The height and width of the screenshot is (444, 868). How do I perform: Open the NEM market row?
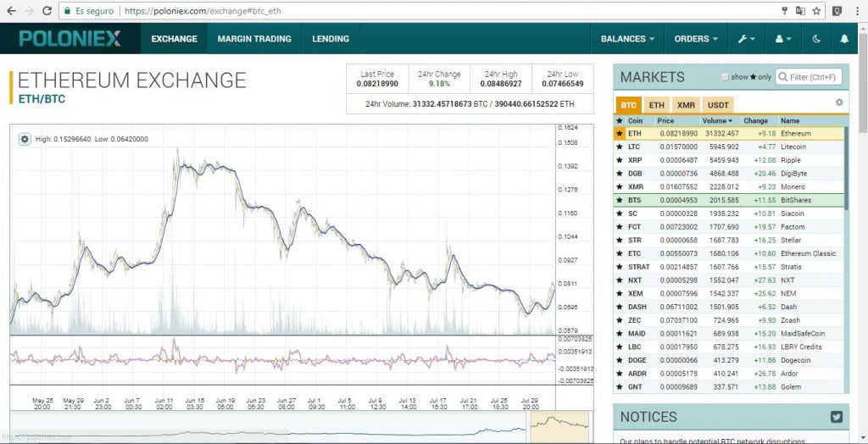click(730, 293)
